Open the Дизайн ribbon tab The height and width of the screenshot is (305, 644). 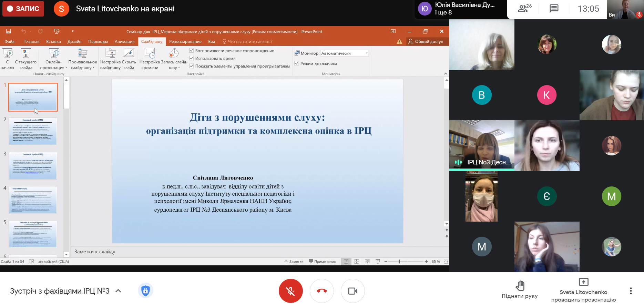coord(74,42)
